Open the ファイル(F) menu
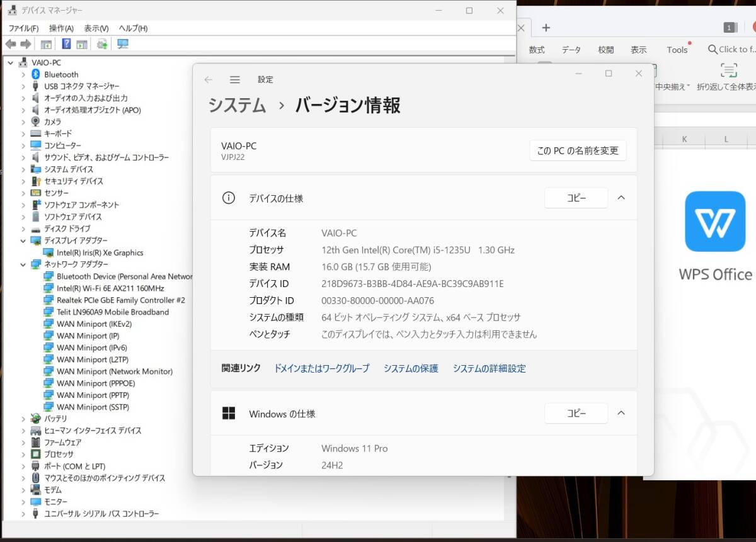 23,28
